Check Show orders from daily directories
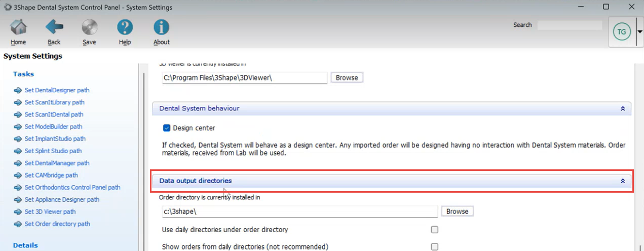The height and width of the screenshot is (251, 644). pyautogui.click(x=434, y=247)
